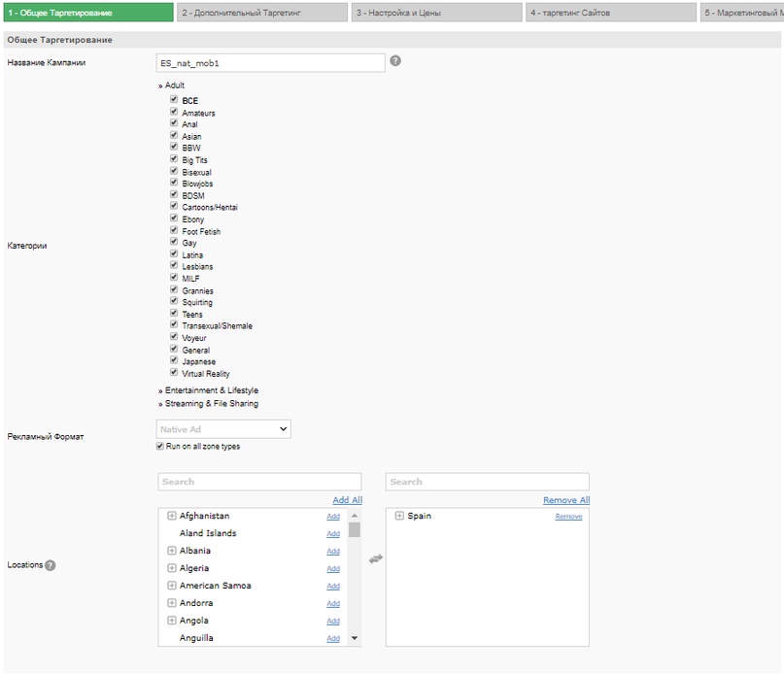Expand Afghanistan plus icon
Screen dimensions: 784x674
pos(172,516)
